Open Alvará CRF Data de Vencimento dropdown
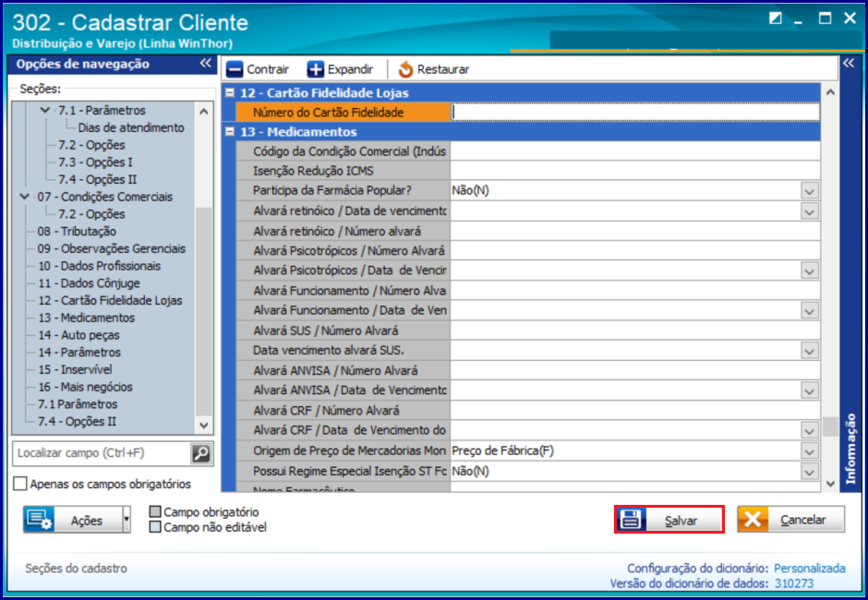 tap(809, 431)
